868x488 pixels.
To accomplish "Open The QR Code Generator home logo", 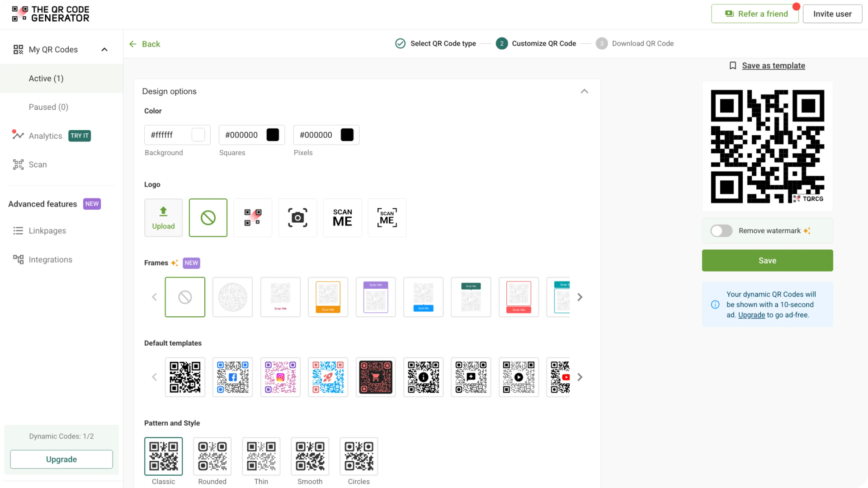I will click(51, 14).
